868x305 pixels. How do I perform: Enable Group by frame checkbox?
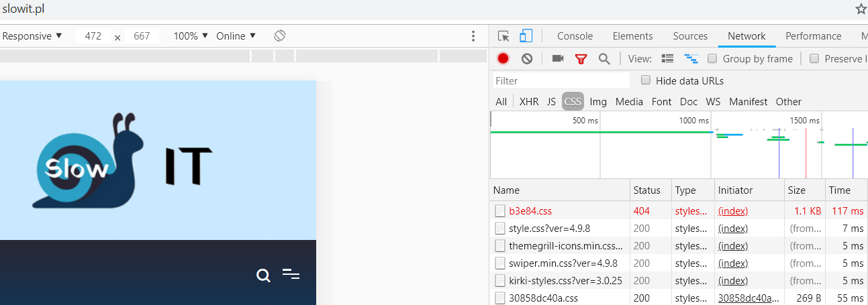712,58
